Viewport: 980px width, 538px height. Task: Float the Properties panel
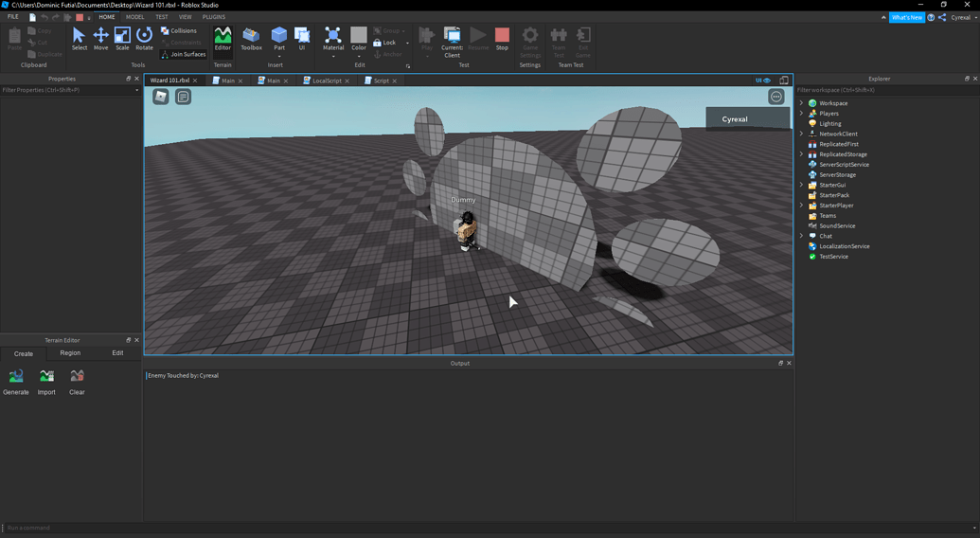[x=128, y=79]
